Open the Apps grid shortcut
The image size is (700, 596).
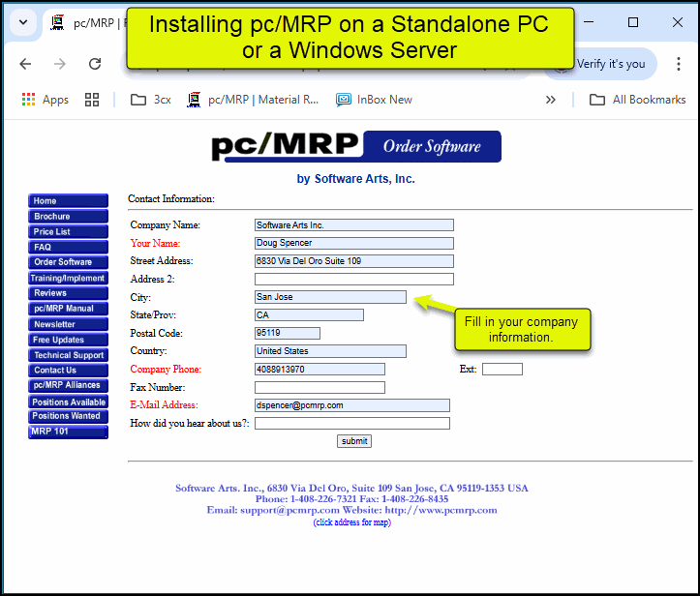pyautogui.click(x=46, y=100)
